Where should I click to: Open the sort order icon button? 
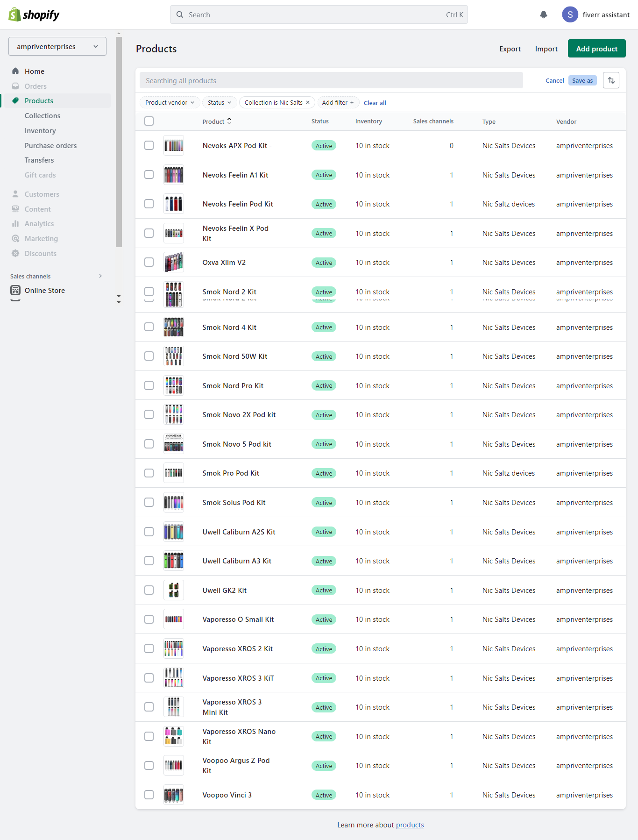tap(611, 80)
